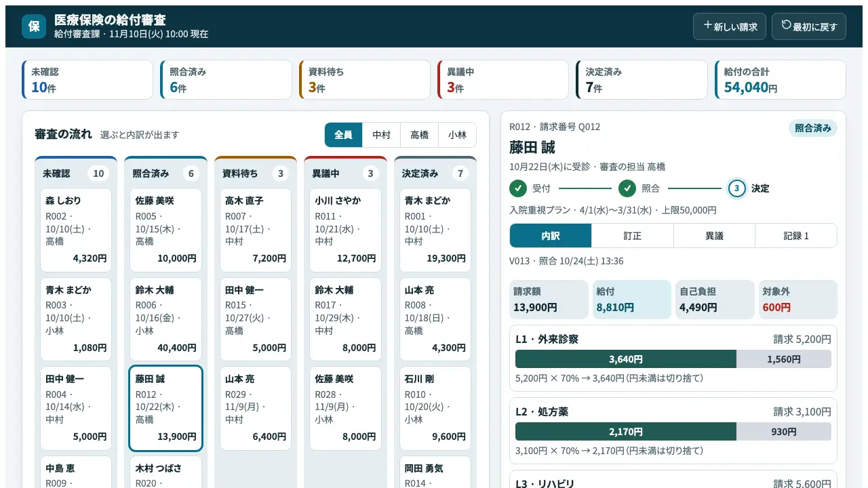Viewport: 868px width, 488px height.
Task: Select the 異議中 3件 summary card
Action: pos(503,80)
